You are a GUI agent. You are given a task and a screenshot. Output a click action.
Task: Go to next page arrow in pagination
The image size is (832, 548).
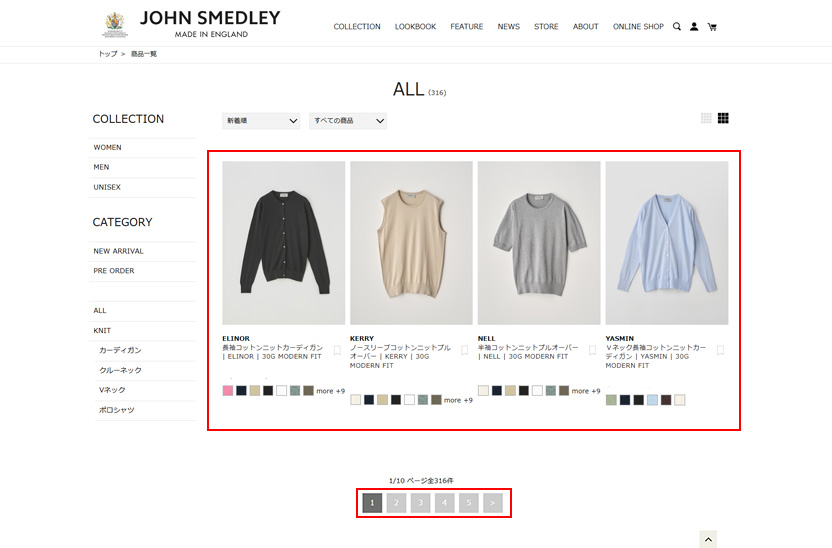tap(492, 503)
